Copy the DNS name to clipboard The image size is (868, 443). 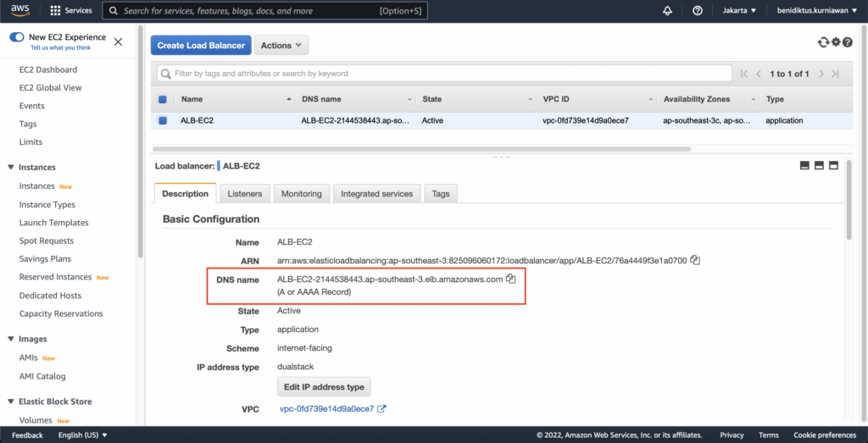tap(511, 279)
